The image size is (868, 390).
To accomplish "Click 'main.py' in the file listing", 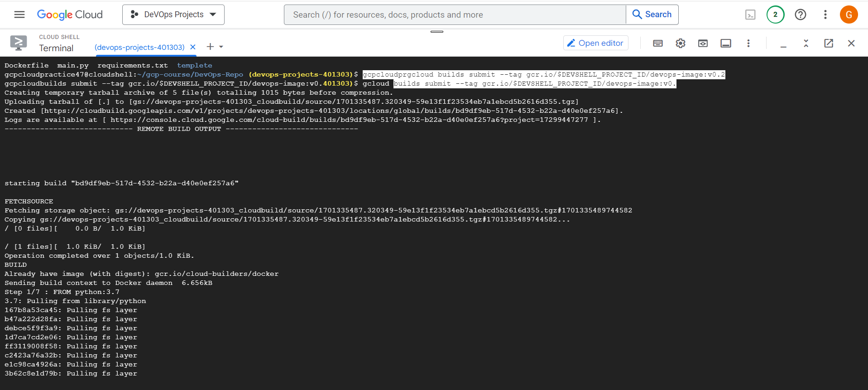I will click(73, 65).
